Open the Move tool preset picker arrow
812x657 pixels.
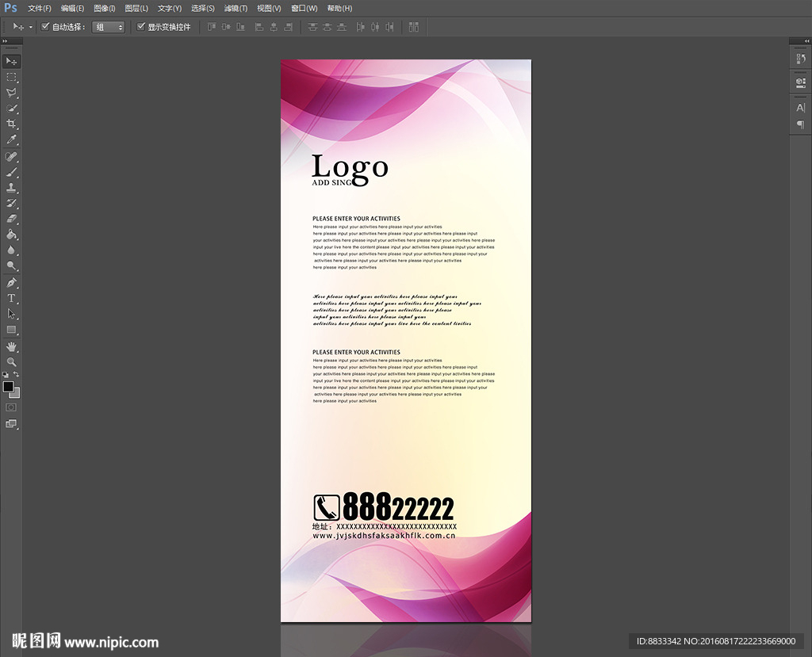(x=31, y=27)
